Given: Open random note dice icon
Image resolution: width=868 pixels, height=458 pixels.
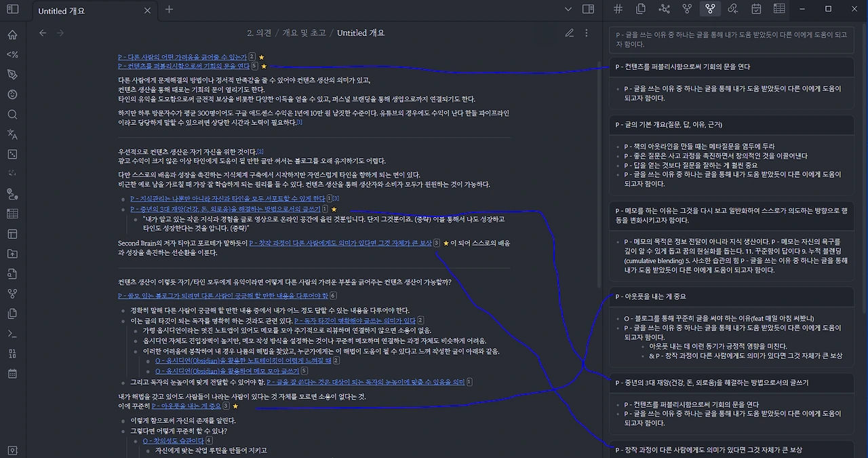Looking at the screenshot, I should [x=12, y=155].
